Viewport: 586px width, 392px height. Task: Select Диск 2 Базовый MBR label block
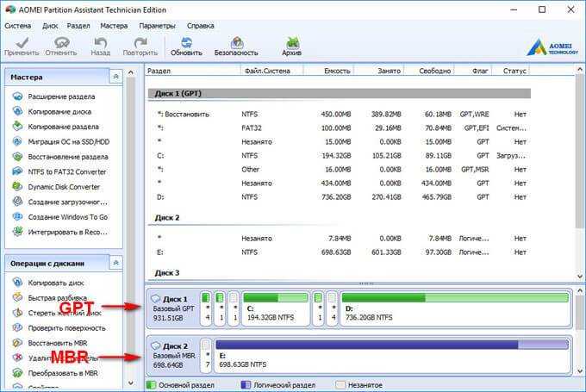(x=173, y=355)
